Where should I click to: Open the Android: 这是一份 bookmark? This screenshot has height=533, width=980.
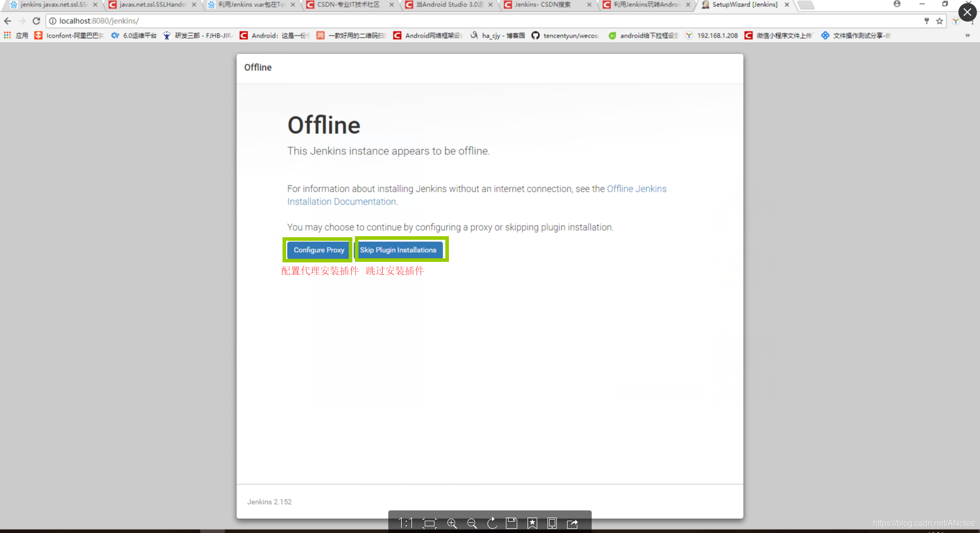pos(274,35)
